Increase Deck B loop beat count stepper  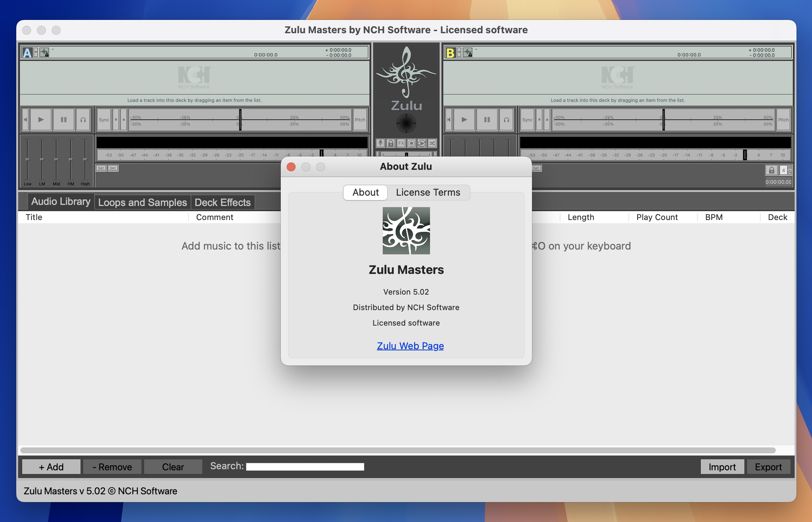[790, 168]
